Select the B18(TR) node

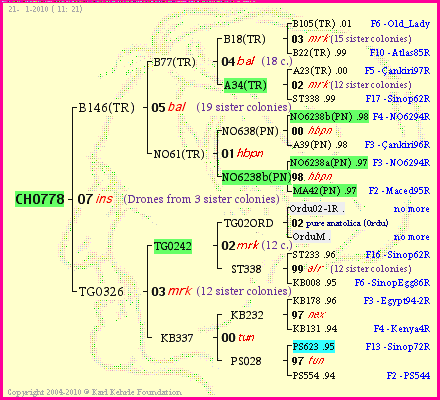[x=244, y=39]
